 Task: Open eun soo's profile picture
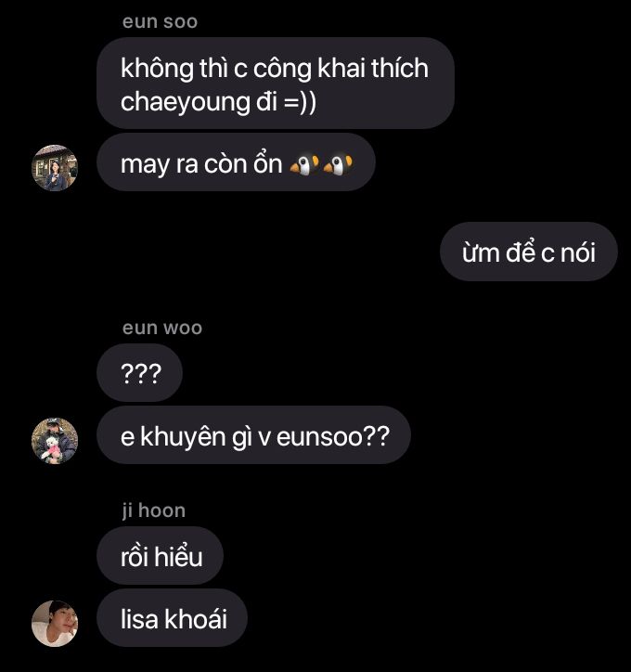[55, 168]
